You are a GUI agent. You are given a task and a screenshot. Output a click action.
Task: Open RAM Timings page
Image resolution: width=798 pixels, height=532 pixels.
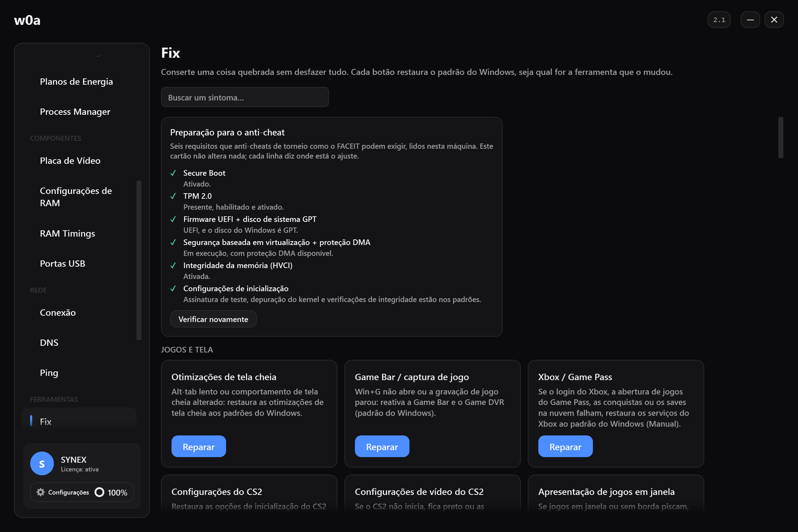(68, 233)
